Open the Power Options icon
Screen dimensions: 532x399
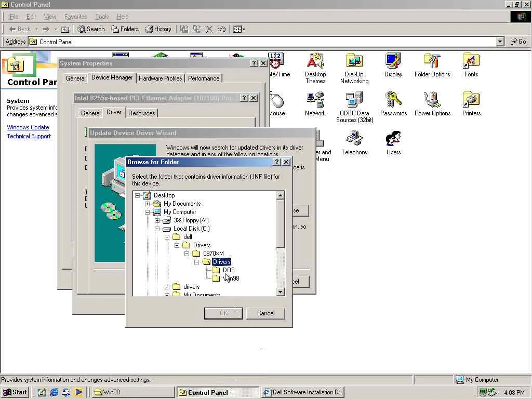click(432, 104)
